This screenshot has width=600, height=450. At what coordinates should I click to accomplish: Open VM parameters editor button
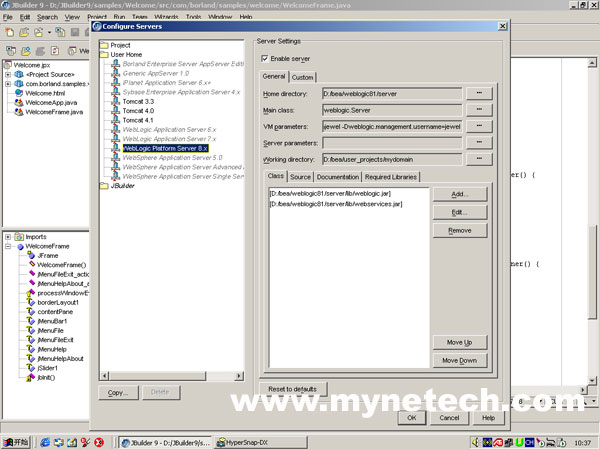click(x=479, y=126)
